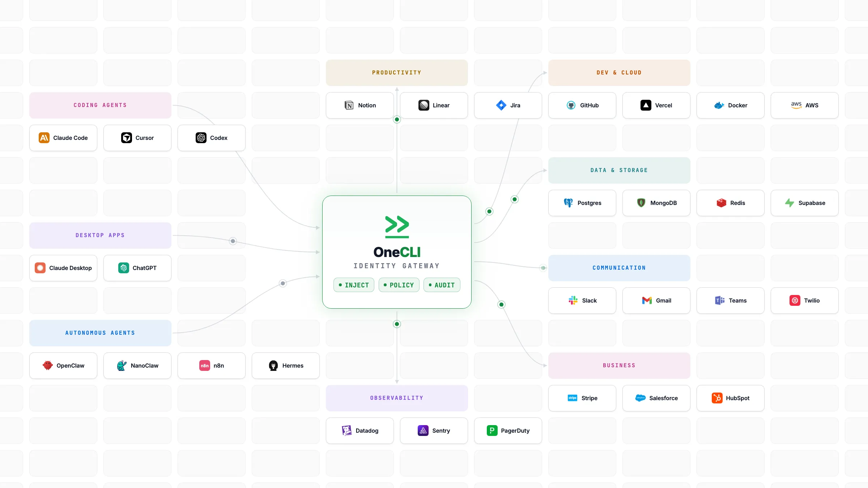Click the OpenClaw logo icon
868x488 pixels.
point(48,365)
